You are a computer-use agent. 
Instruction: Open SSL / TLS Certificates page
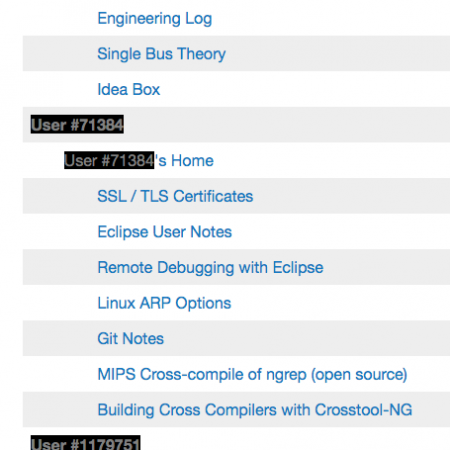pyautogui.click(x=175, y=196)
